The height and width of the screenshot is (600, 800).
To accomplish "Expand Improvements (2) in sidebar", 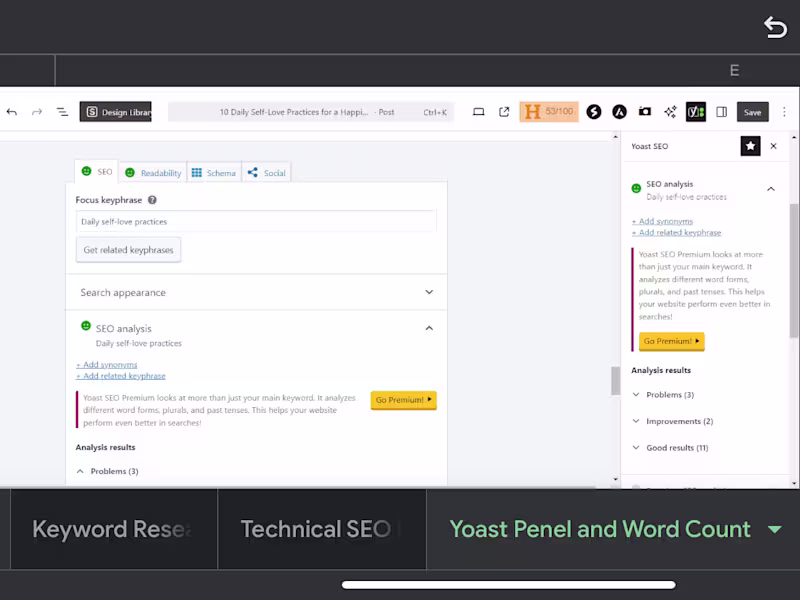I will (x=672, y=421).
